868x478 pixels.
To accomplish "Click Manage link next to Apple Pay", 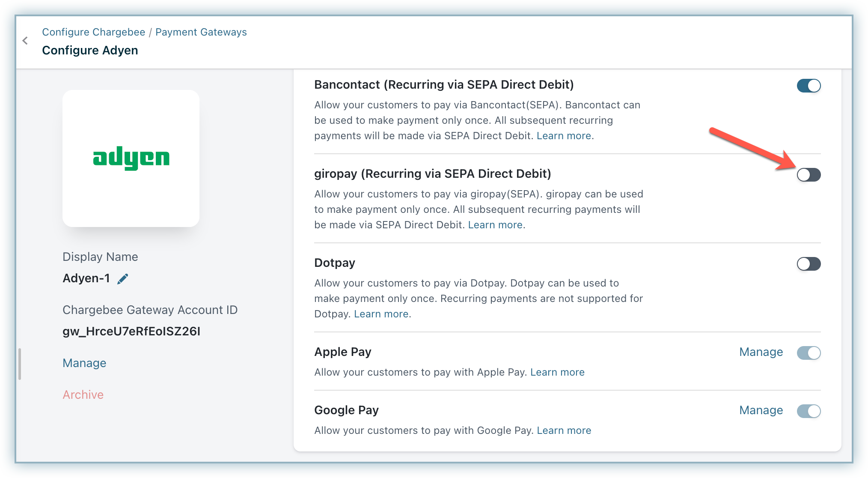I will coord(761,352).
